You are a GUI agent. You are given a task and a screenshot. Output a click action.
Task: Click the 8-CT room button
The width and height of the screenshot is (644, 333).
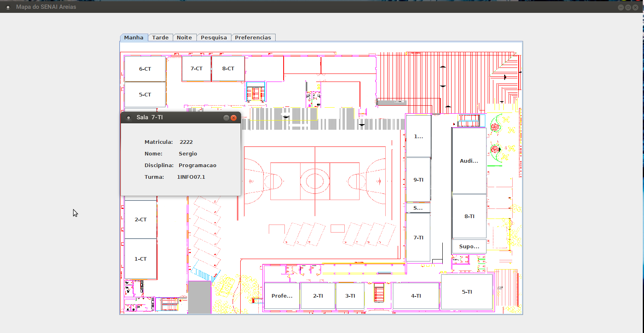click(x=228, y=69)
